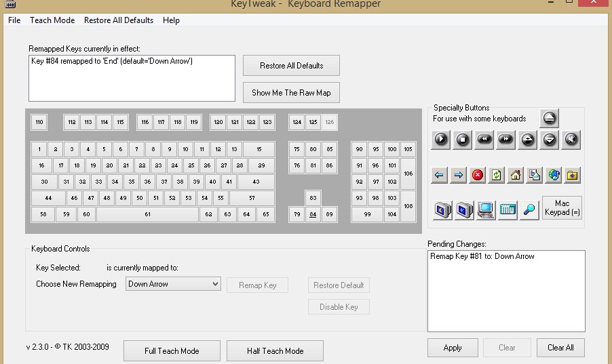The height and width of the screenshot is (364, 612).
Task: Select 'Remap Key #81 to: Down Arrow' entry
Action: 482,256
